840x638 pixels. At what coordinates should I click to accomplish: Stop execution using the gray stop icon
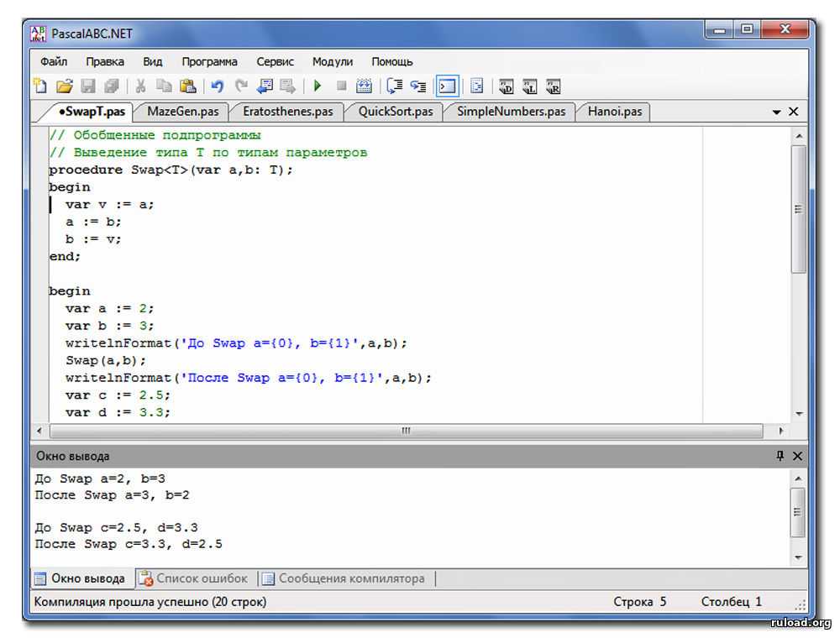341,86
